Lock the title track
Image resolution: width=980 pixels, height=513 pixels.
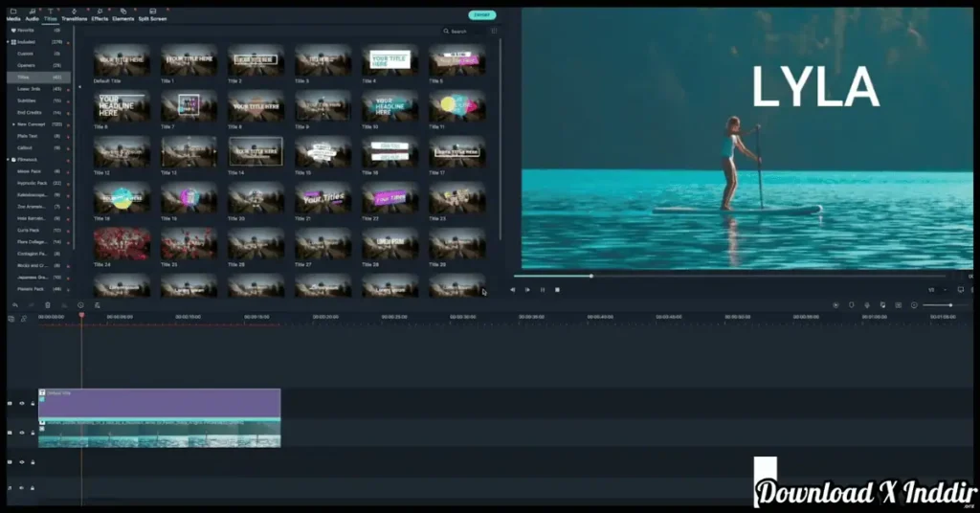(33, 404)
